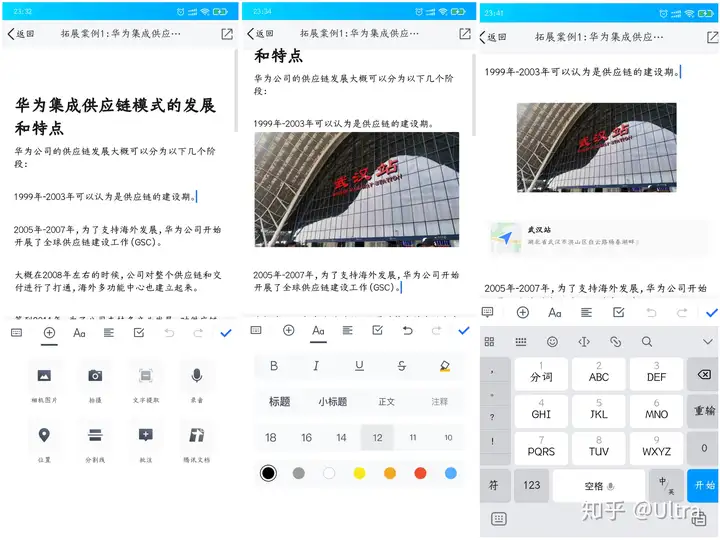Tap the 重输 re-enter key
Viewport: 720px width, 540px height.
[x=703, y=411]
